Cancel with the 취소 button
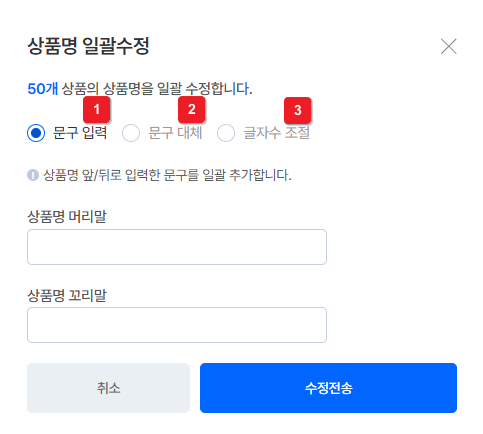 pyautogui.click(x=108, y=388)
